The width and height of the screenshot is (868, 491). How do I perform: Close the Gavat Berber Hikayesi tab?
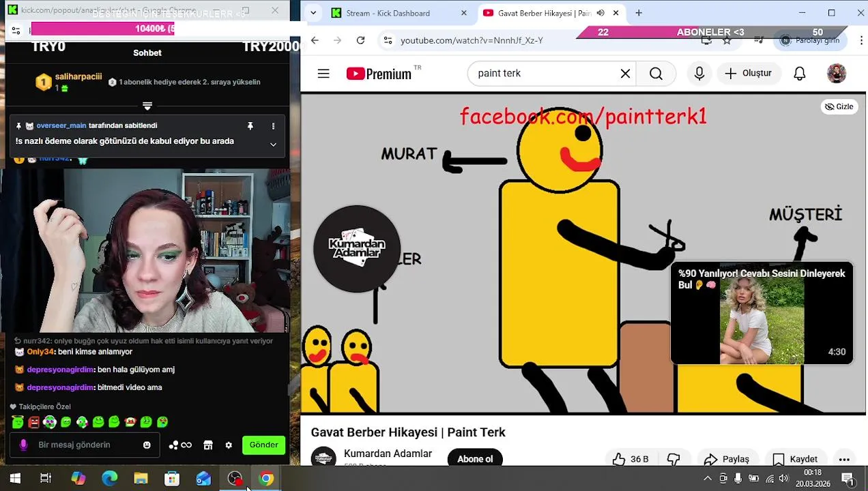(x=616, y=13)
